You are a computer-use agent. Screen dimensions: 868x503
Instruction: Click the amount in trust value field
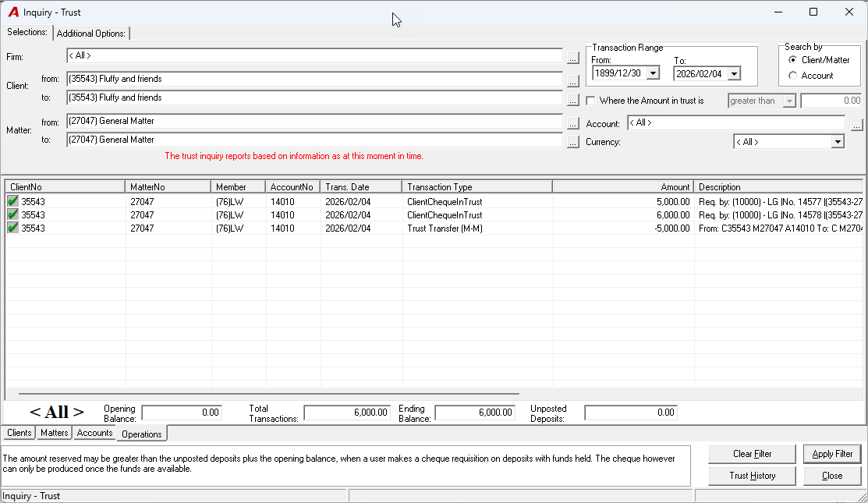pyautogui.click(x=831, y=101)
